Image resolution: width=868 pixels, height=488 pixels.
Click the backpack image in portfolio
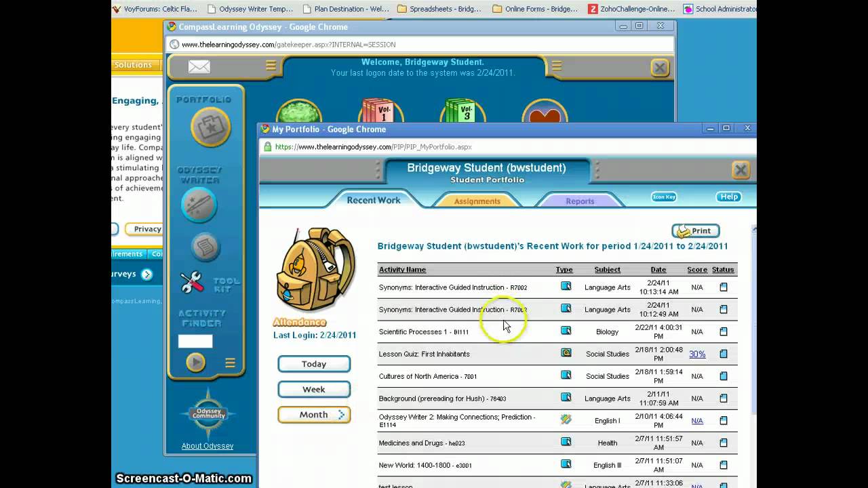[316, 269]
